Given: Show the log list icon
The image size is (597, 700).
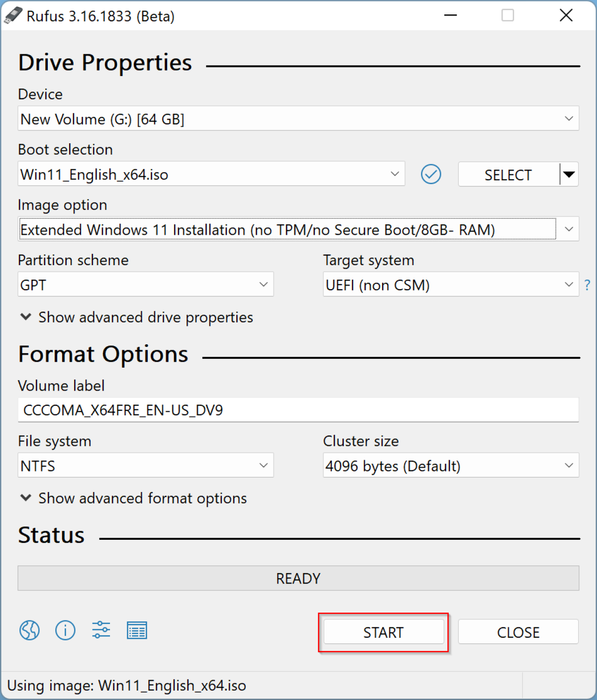Looking at the screenshot, I should (x=137, y=631).
